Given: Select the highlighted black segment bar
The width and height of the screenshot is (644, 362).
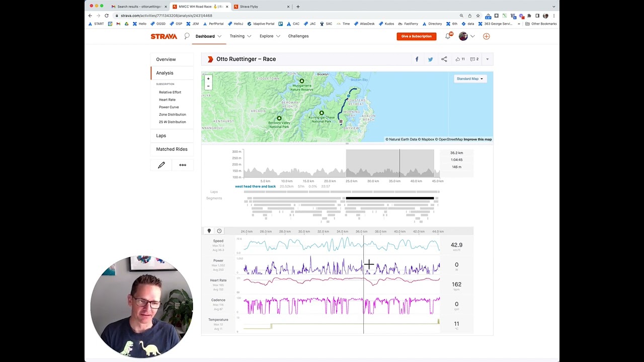Looking at the screenshot, I should (390, 198).
